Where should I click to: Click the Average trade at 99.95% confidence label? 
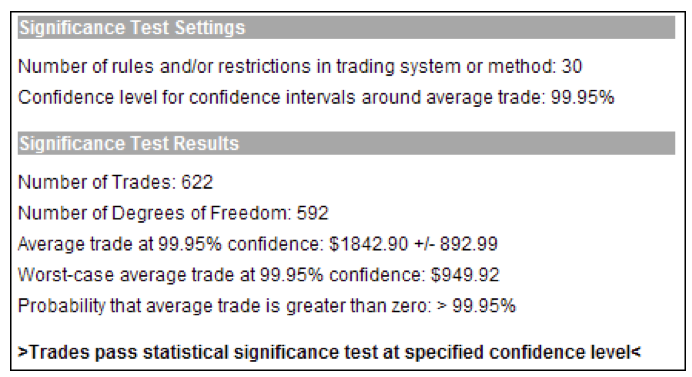[171, 244]
